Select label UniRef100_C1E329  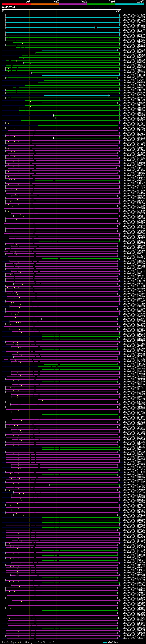pos(134,100)
